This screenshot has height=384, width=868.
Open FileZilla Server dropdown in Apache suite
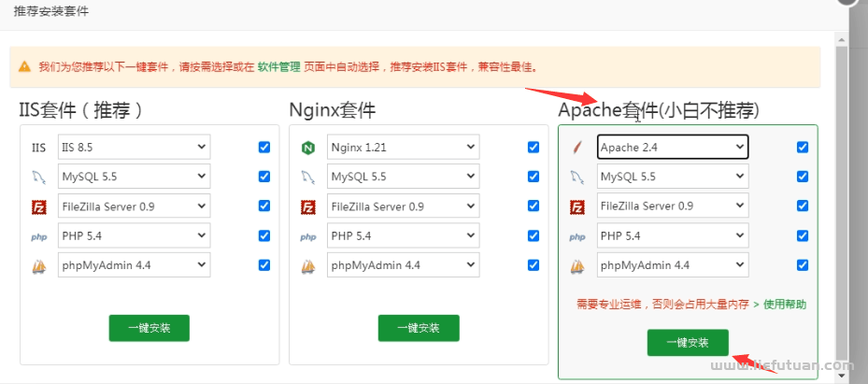click(x=673, y=206)
